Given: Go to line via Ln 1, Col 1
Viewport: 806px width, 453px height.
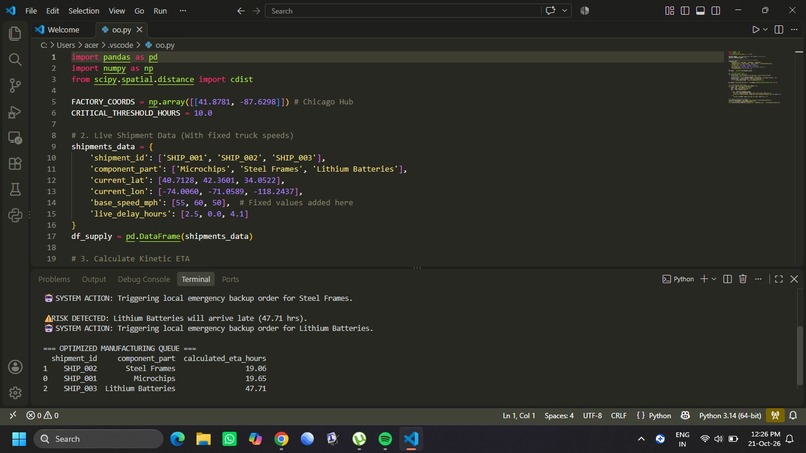Looking at the screenshot, I should point(519,415).
